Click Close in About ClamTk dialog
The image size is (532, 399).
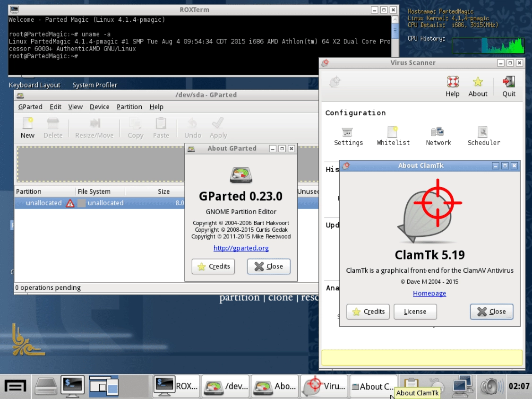tap(491, 312)
